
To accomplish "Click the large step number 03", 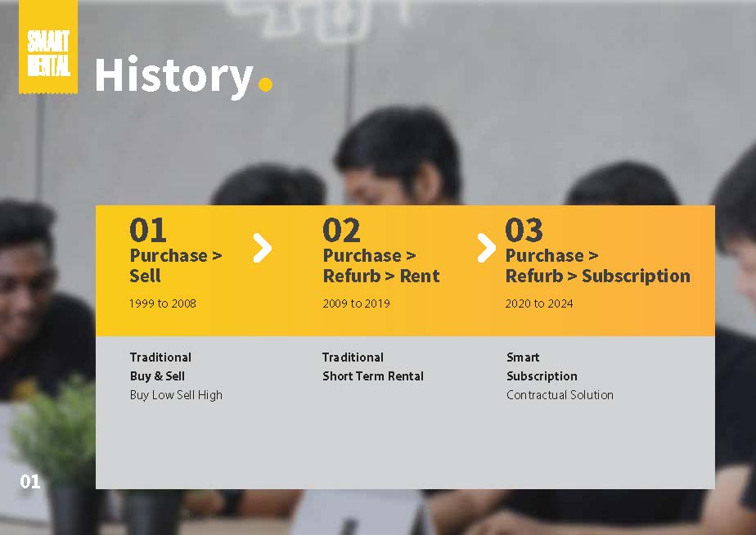I will [x=524, y=230].
